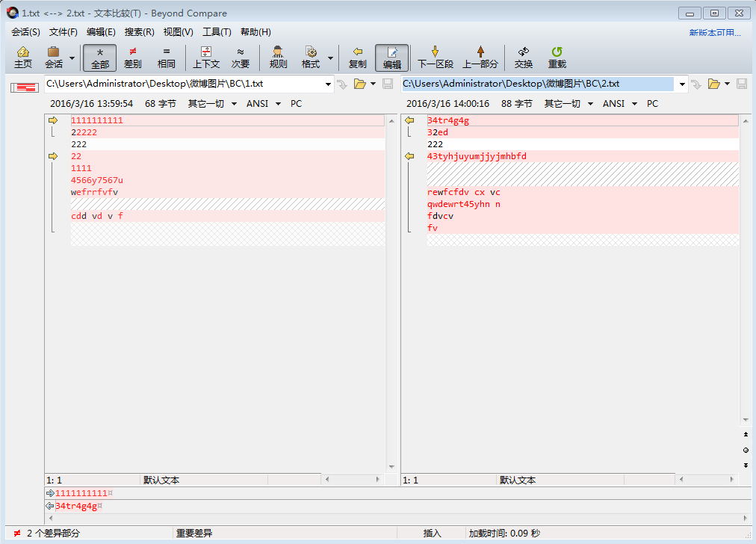The height and width of the screenshot is (544, 756).
Task: Open folder icon beside left file path
Action: 359,84
